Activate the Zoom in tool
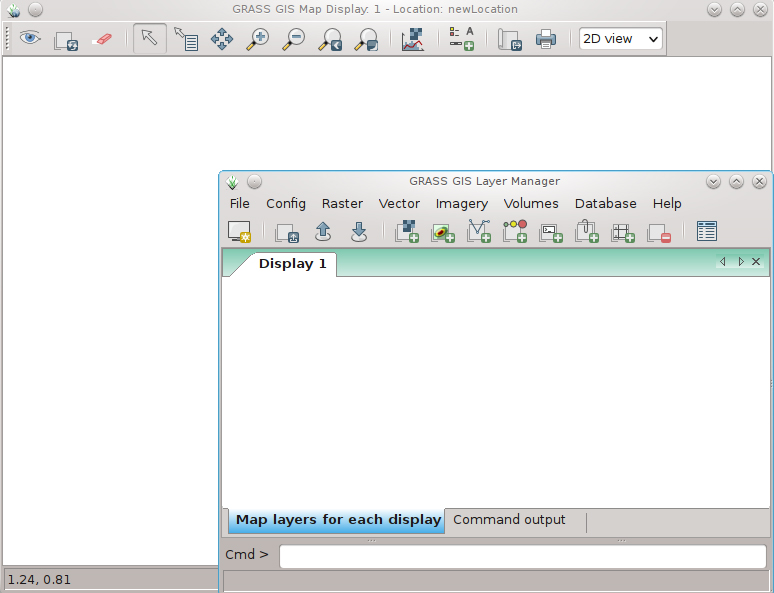Image resolution: width=774 pixels, height=593 pixels. tap(258, 39)
